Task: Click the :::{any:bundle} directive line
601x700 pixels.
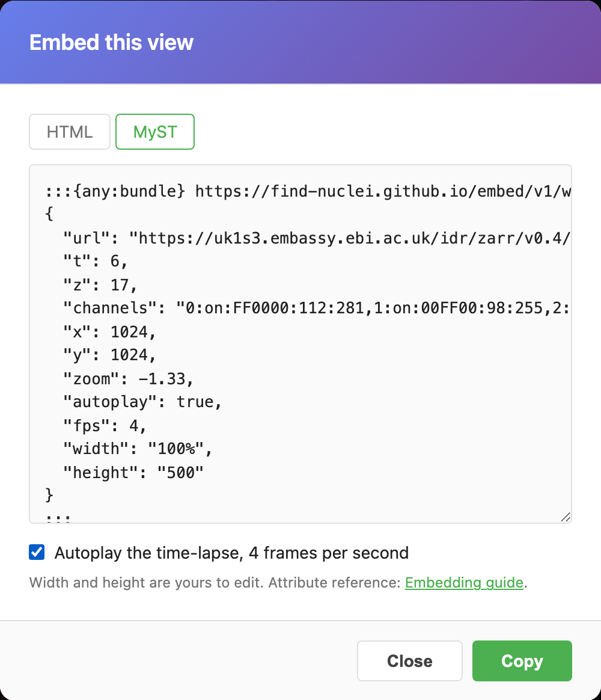Action: (x=308, y=191)
